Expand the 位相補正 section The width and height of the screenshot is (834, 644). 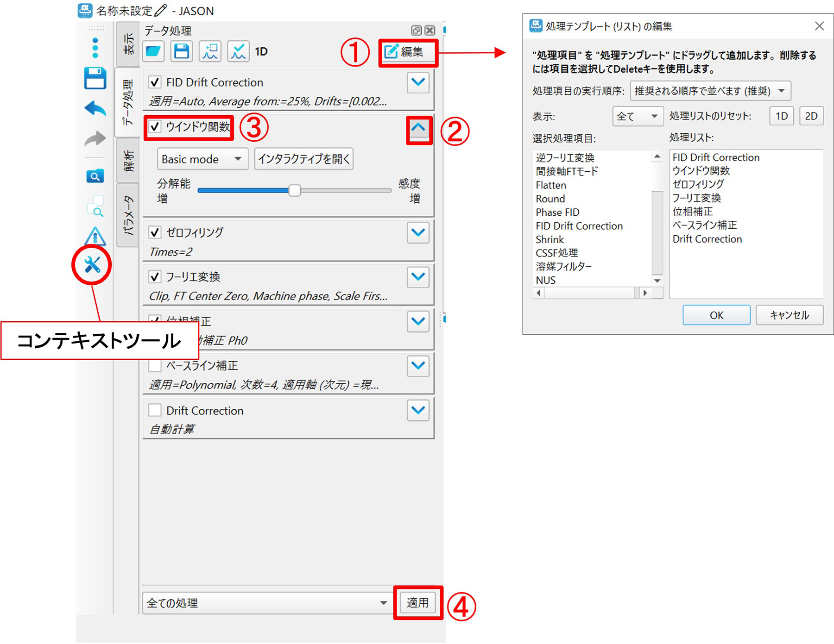pos(418,321)
